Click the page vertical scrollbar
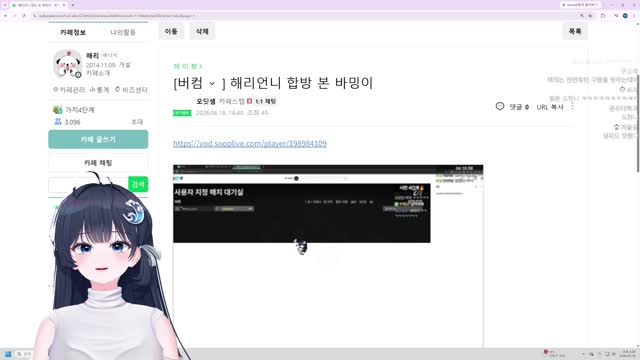This screenshot has height=360, width=640. tap(638, 123)
